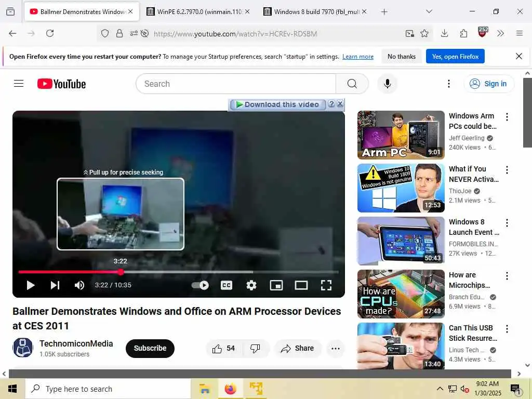
Task: Open Firefox View icon
Action: pos(10,12)
